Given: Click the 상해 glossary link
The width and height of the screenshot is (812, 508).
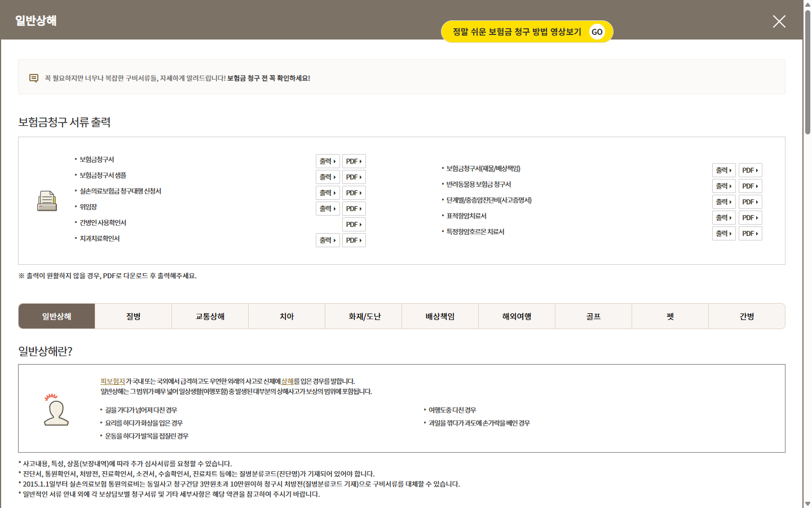Looking at the screenshot, I should point(287,382).
